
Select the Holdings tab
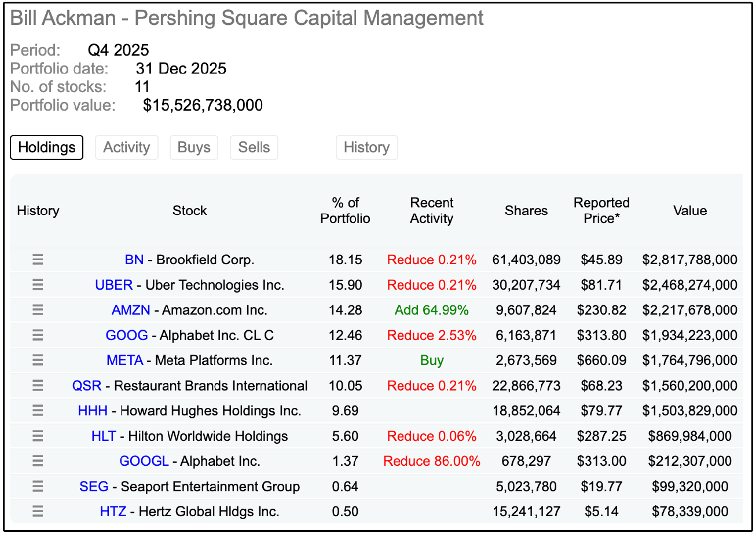click(x=47, y=147)
